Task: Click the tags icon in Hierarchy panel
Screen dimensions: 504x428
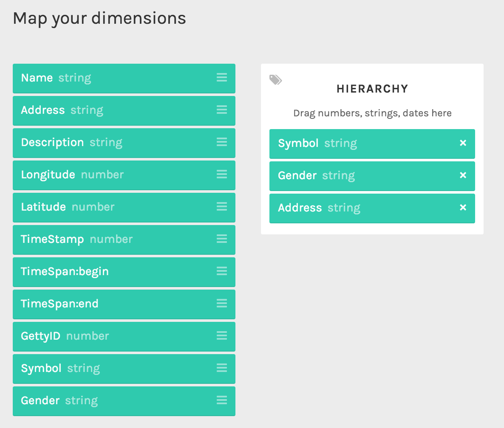Action: [275, 80]
